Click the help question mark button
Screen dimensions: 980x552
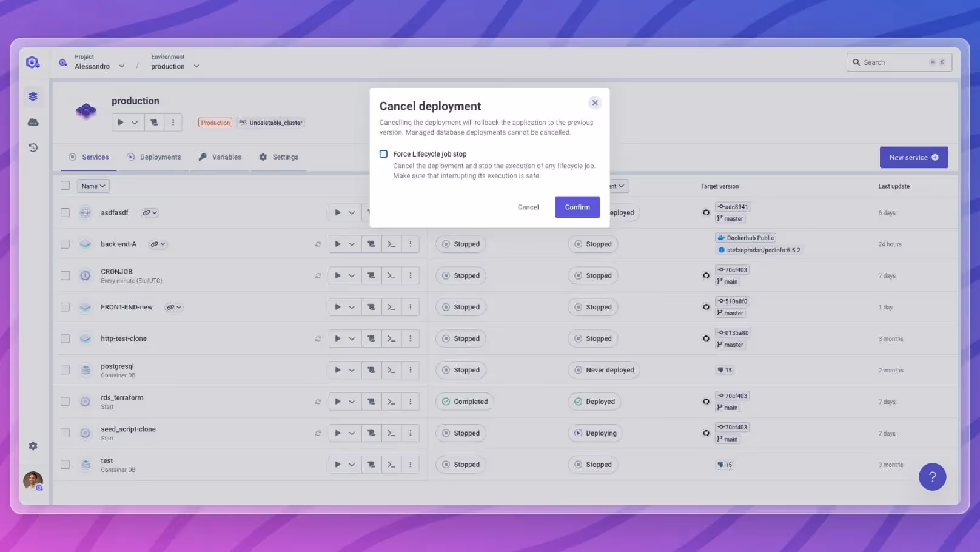point(932,477)
